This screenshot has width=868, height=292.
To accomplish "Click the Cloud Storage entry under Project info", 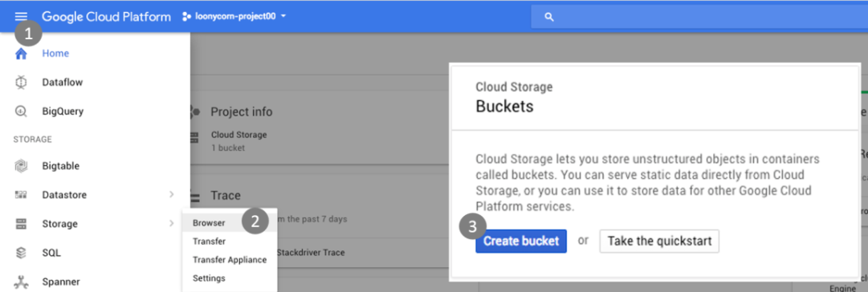I will point(238,135).
